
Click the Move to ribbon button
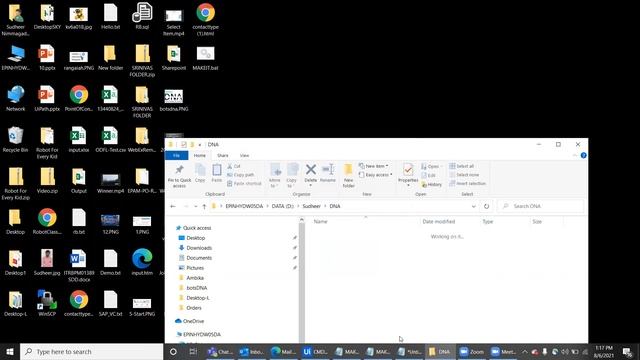click(x=275, y=176)
